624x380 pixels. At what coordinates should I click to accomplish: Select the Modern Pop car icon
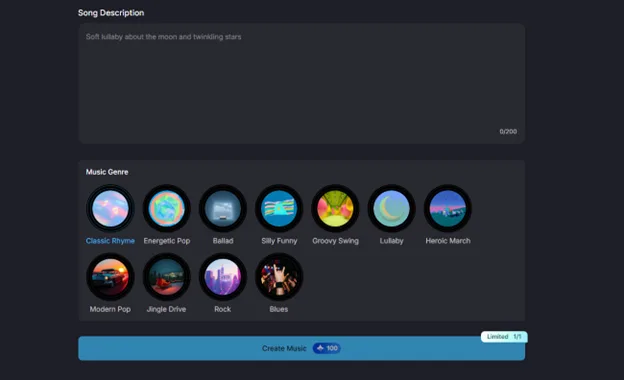coord(110,277)
